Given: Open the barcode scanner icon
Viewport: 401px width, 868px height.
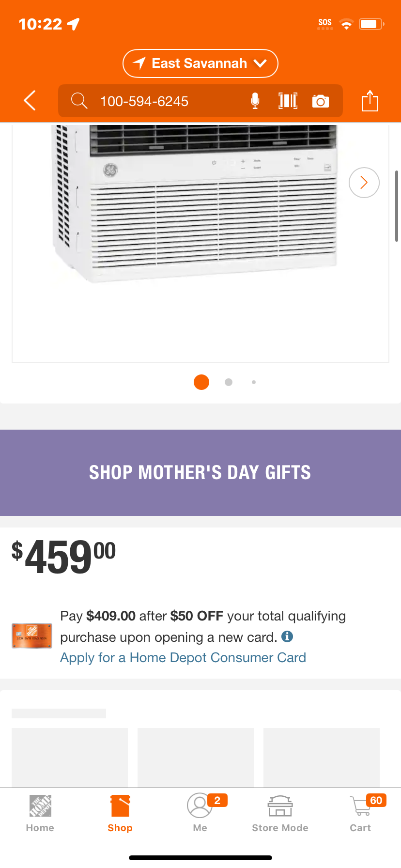Looking at the screenshot, I should coord(288,101).
